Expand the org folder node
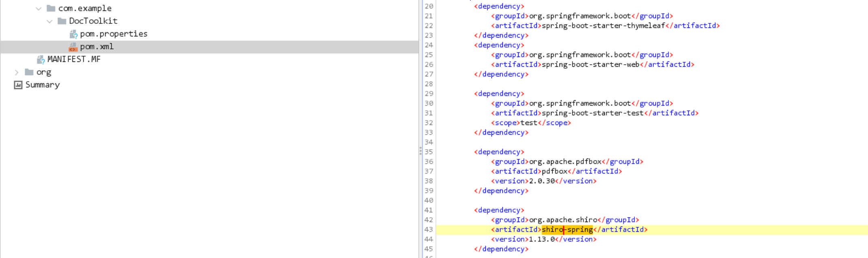This screenshot has width=868, height=258. click(x=17, y=72)
